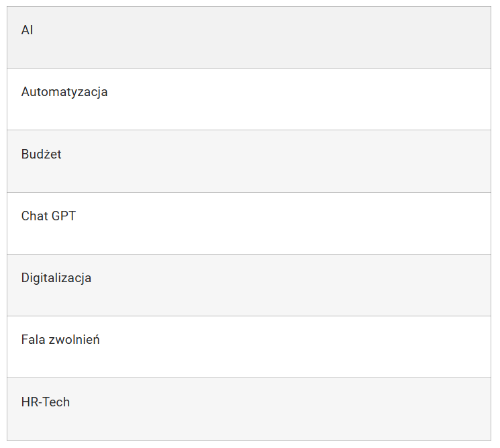Select the HR-Tech row

coord(249,410)
